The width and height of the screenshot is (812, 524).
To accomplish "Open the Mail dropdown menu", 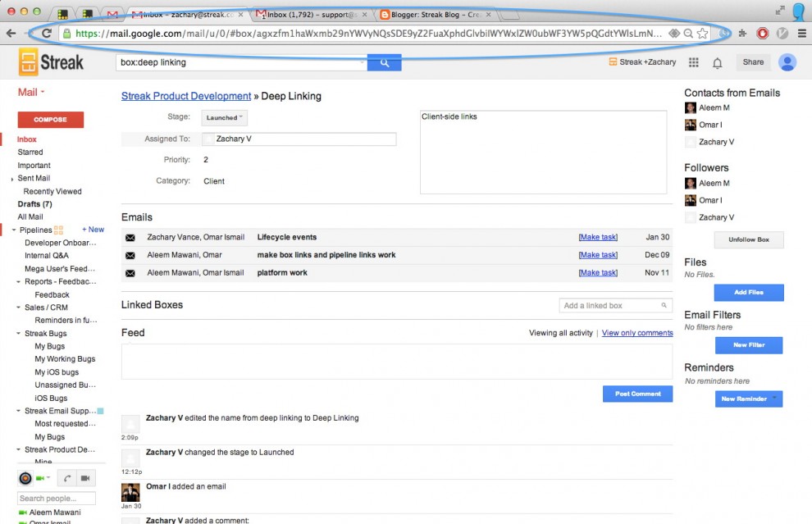I will (x=31, y=92).
